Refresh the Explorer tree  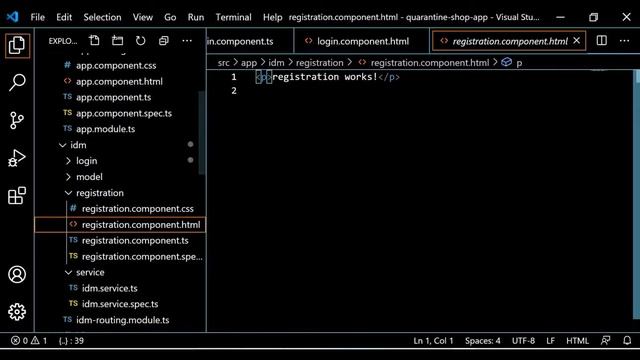[140, 40]
